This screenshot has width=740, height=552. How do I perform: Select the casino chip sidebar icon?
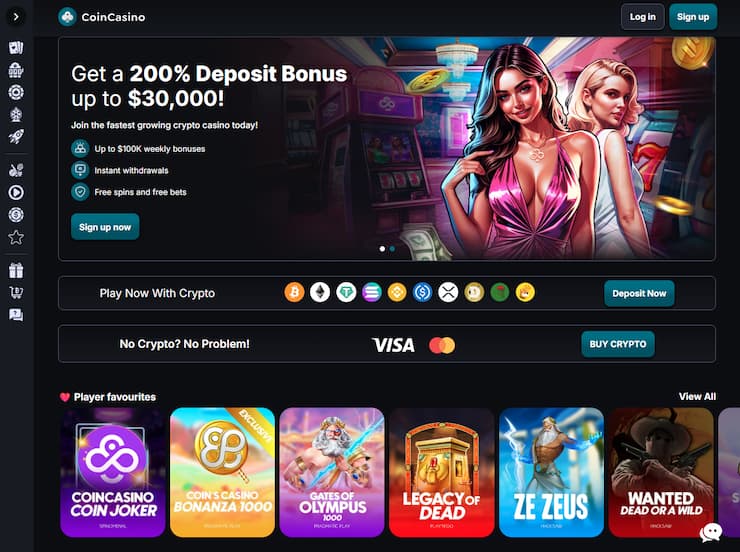16,92
